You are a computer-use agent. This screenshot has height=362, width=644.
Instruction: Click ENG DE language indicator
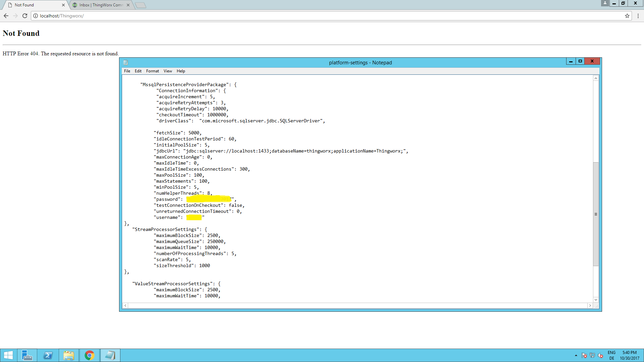pos(611,355)
